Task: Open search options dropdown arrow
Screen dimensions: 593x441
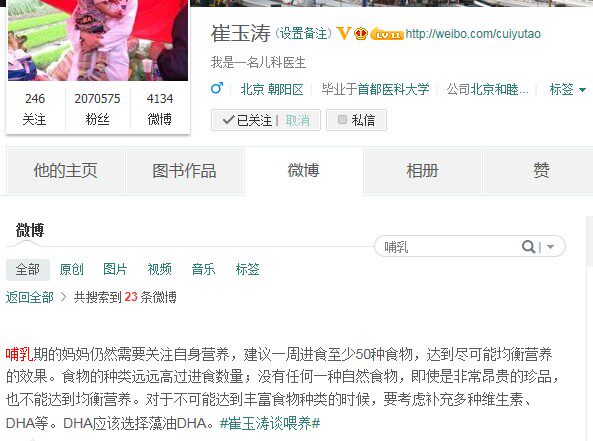Action: coord(550,247)
